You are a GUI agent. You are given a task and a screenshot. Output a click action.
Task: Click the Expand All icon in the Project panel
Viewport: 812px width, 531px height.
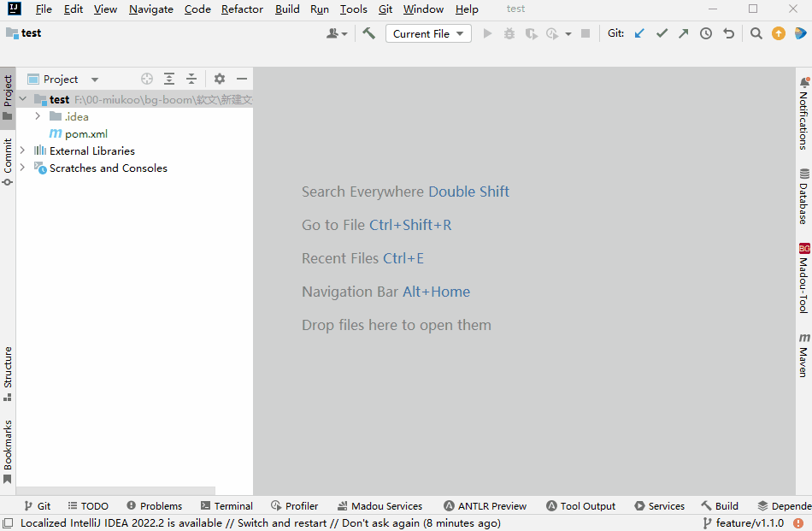(x=169, y=79)
